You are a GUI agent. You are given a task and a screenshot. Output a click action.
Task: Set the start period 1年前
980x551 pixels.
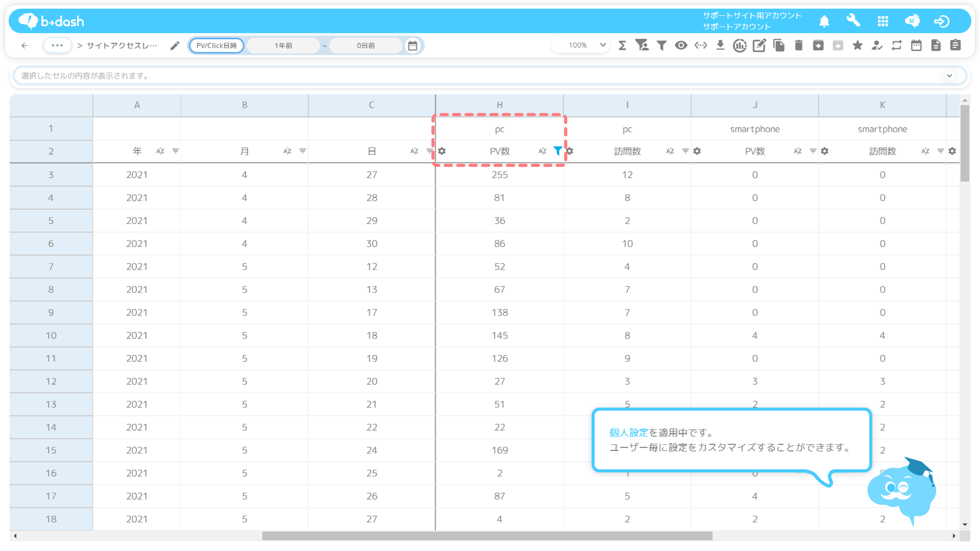point(283,46)
